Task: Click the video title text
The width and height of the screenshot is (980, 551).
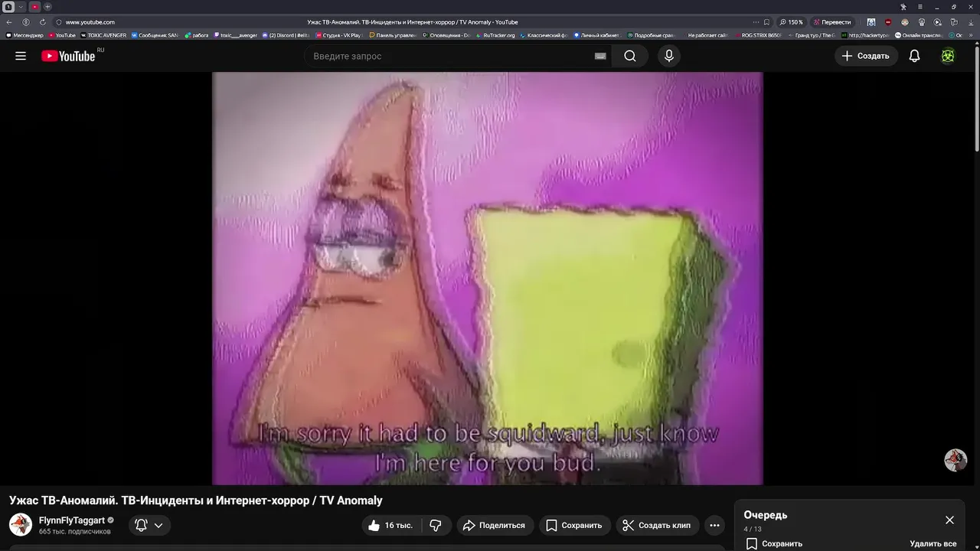Action: click(x=196, y=500)
